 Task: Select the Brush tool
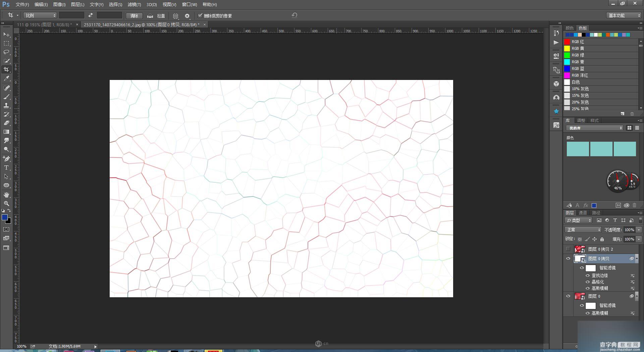click(x=6, y=97)
